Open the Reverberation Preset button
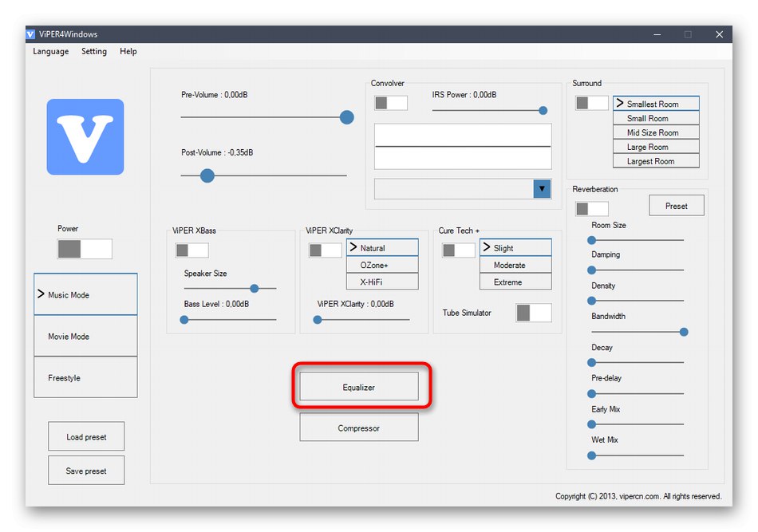 pyautogui.click(x=677, y=206)
